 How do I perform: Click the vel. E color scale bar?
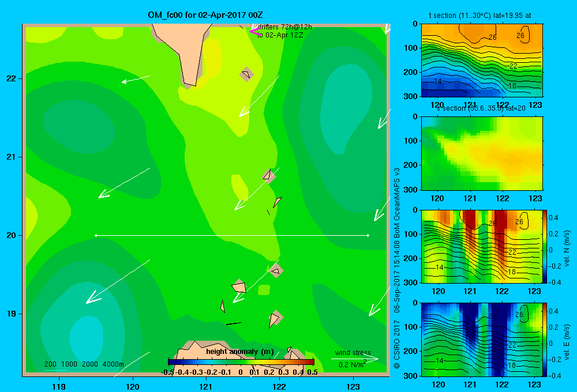545,340
